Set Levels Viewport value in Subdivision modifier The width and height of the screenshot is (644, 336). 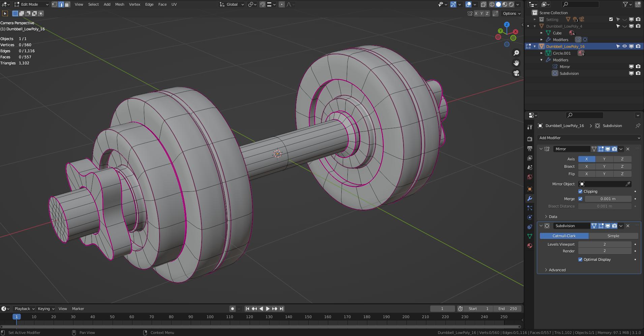[x=605, y=244]
